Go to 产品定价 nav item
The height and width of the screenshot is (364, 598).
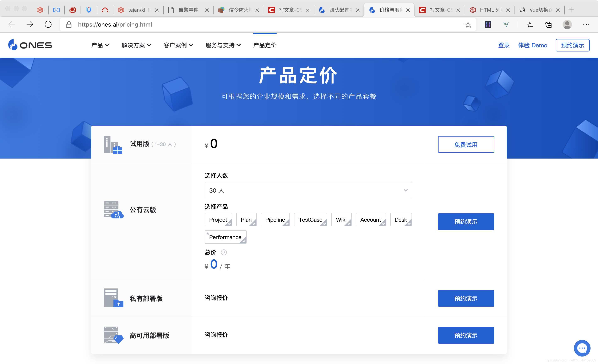(265, 45)
